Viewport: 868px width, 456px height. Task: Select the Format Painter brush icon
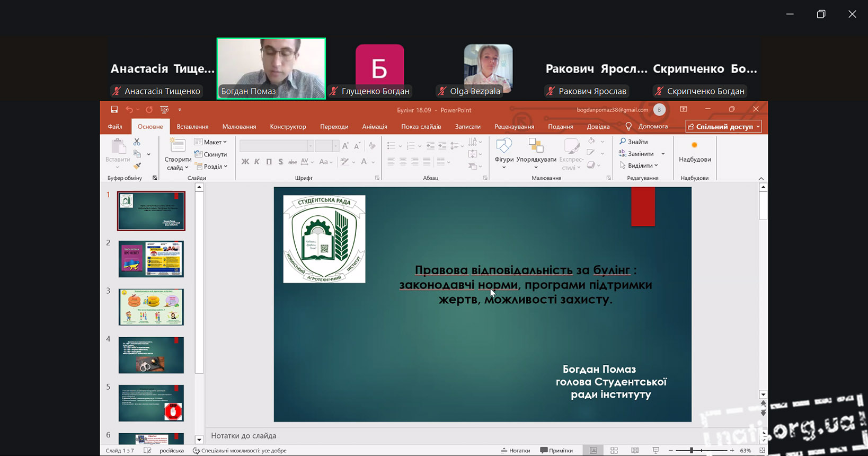[x=137, y=166]
